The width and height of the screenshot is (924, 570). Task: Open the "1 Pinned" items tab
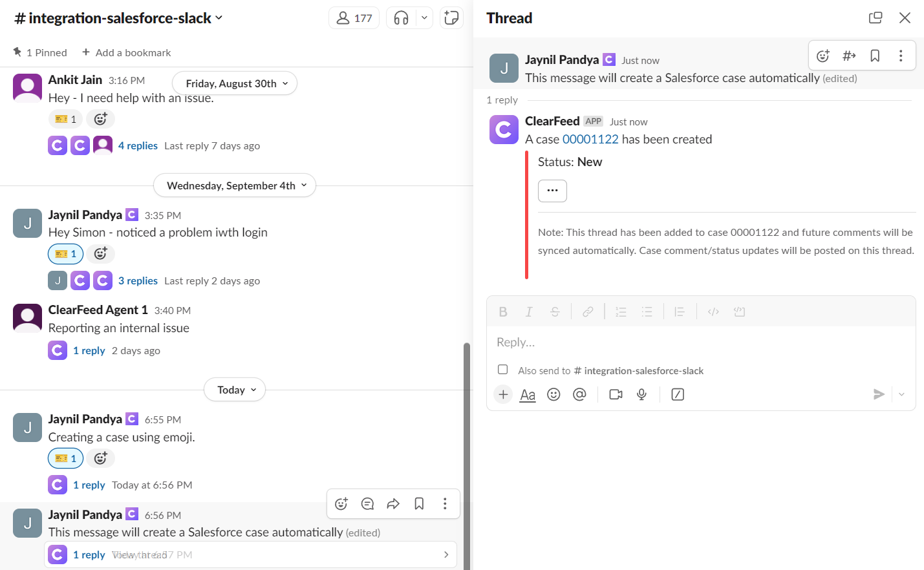tap(40, 52)
